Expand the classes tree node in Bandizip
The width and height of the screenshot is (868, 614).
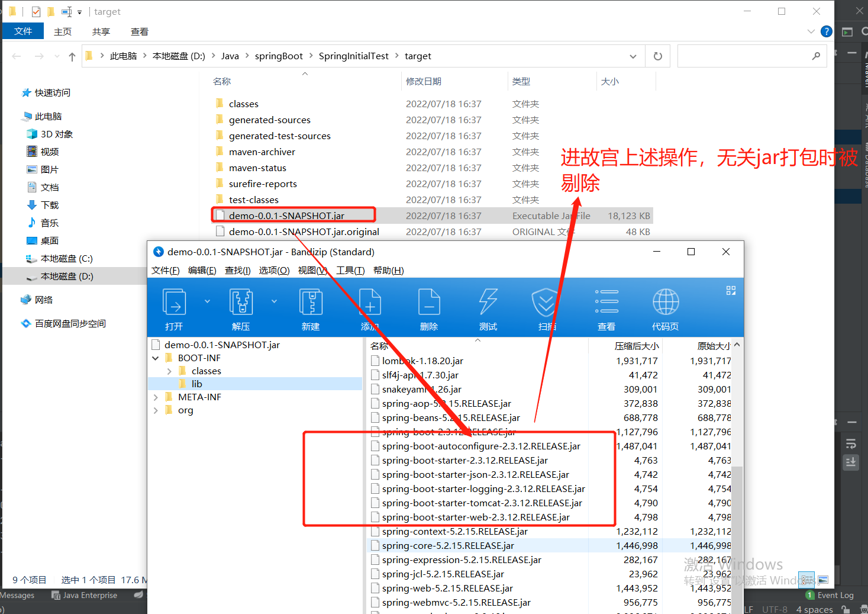(x=169, y=371)
